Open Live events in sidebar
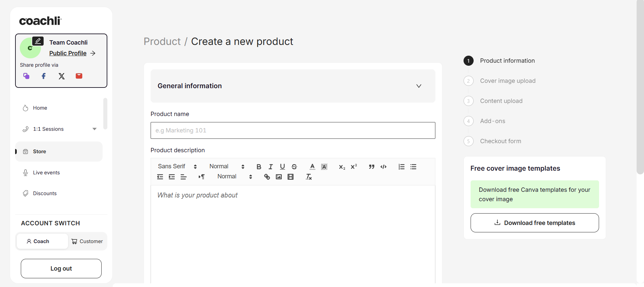 click(46, 173)
